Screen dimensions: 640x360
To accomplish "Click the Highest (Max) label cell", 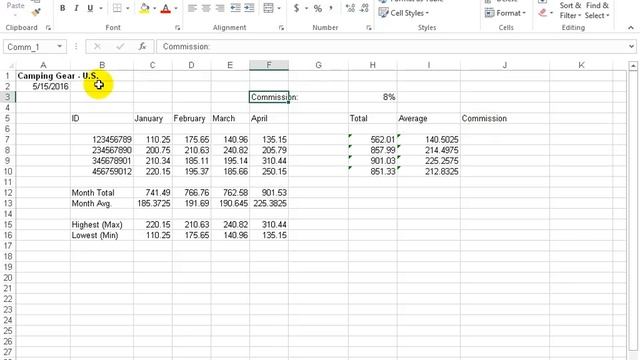I will [x=102, y=224].
